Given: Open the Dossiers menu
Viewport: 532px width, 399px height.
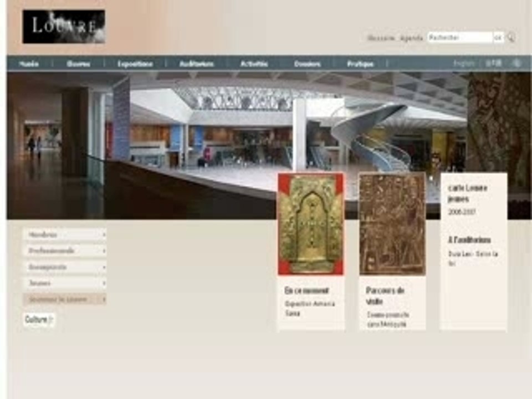Looking at the screenshot, I should pyautogui.click(x=308, y=64).
